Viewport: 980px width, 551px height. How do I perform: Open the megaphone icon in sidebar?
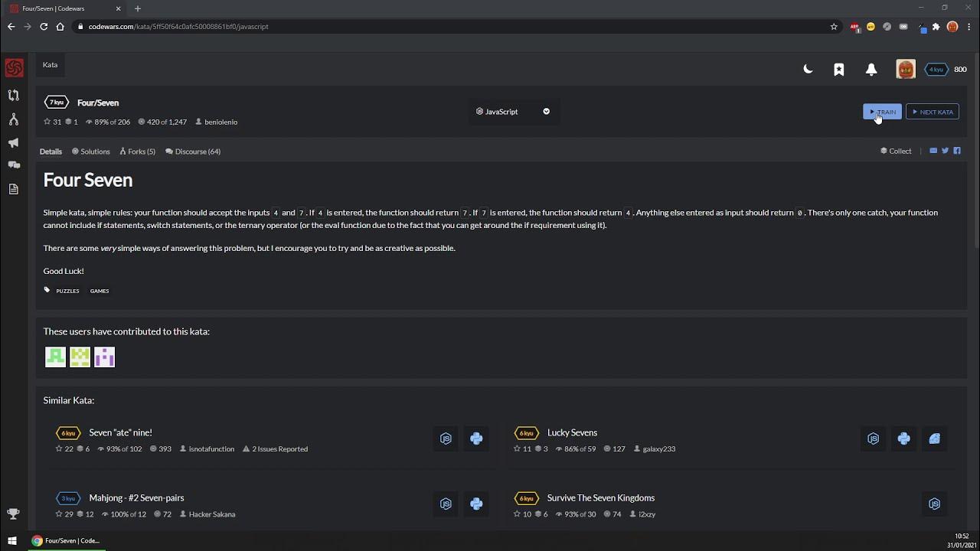pos(14,143)
